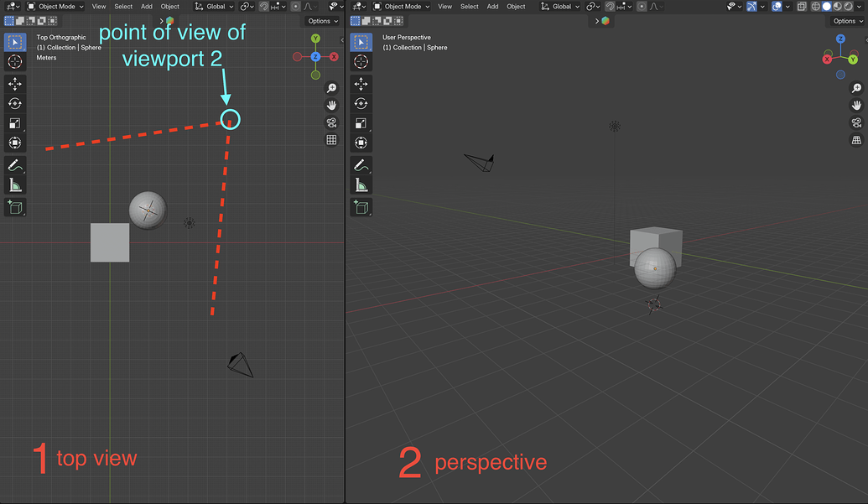The width and height of the screenshot is (868, 504).
Task: Select the Scale tool in perspective viewport
Action: point(361,122)
